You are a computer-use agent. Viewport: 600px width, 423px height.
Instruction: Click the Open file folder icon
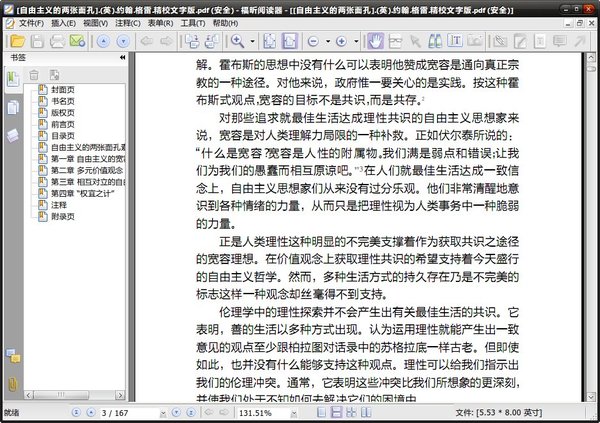click(x=17, y=41)
